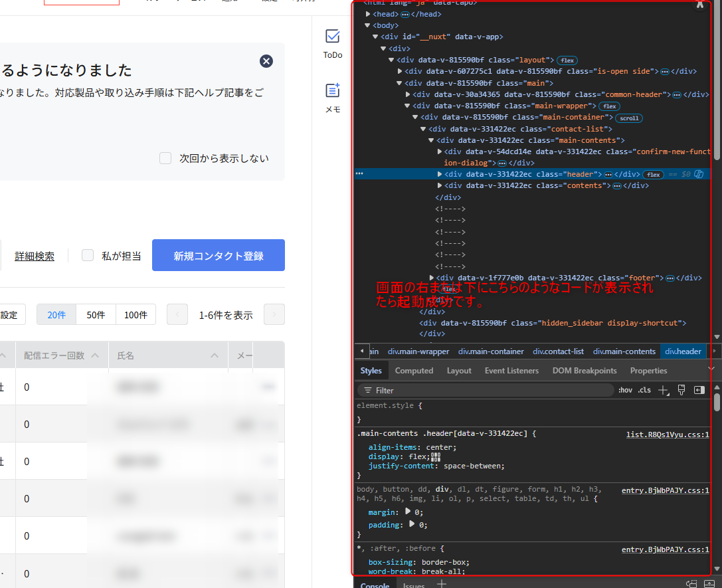Expand the div class="contents" node

(440, 186)
